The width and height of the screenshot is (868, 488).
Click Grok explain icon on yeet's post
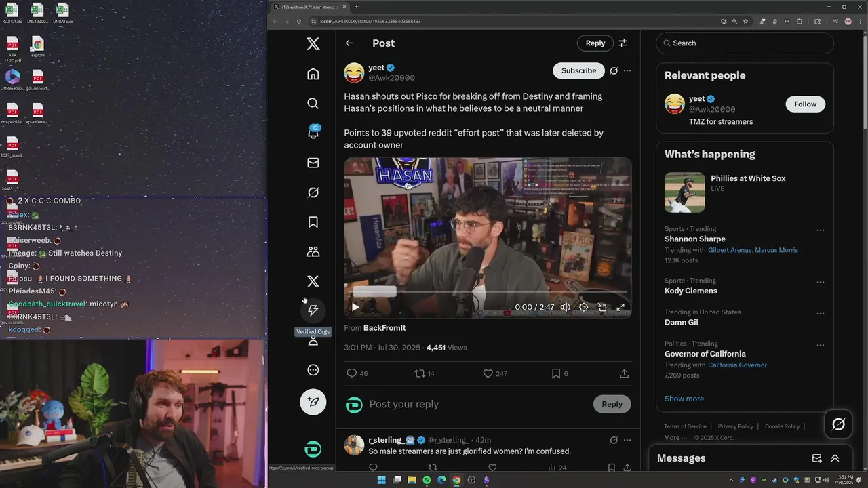point(614,70)
